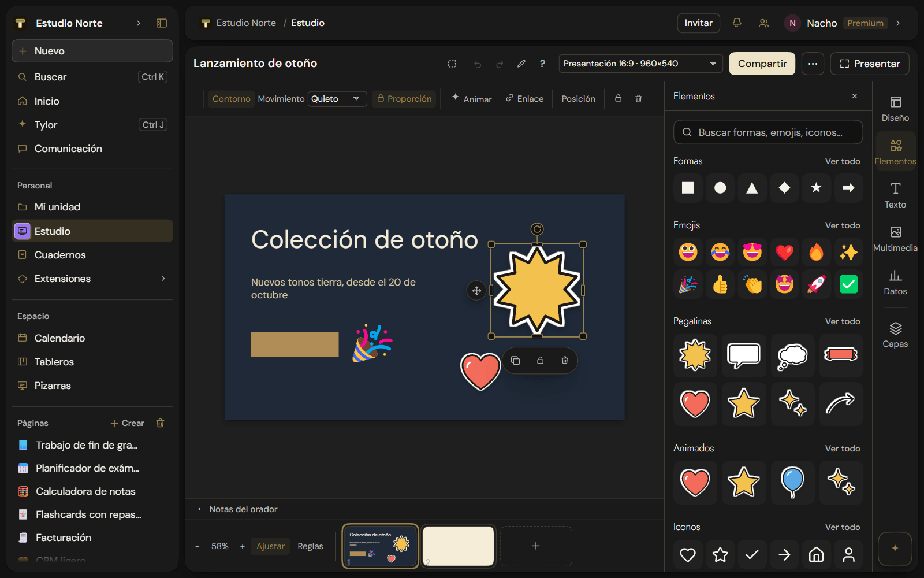Click the Invitar button
Image resolution: width=924 pixels, height=578 pixels.
coord(698,23)
